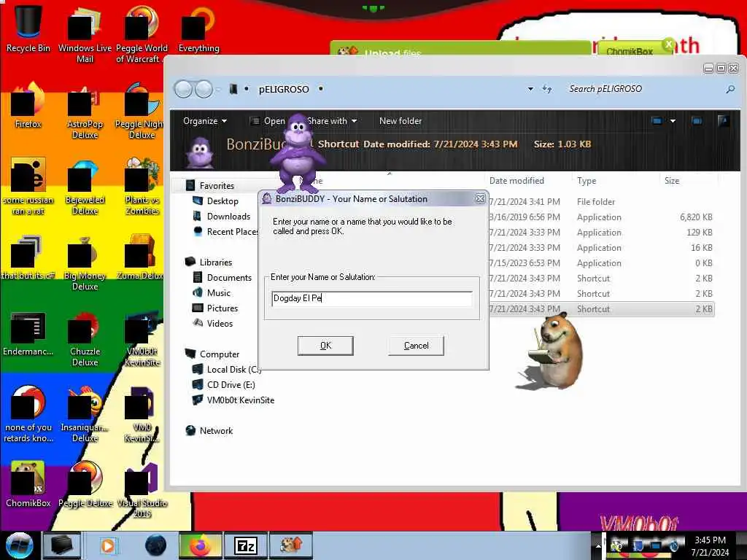This screenshot has width=747, height=560.
Task: Click the Search pELIGROSO box
Action: 643,89
